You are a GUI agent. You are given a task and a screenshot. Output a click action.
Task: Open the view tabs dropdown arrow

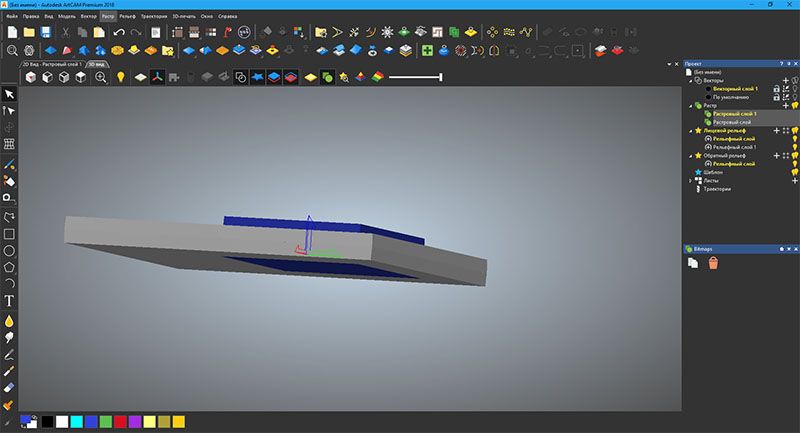(669, 64)
